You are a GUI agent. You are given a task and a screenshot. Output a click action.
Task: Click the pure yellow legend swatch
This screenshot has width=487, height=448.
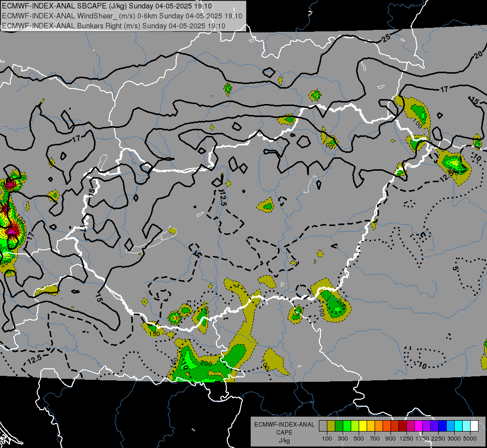363,426
